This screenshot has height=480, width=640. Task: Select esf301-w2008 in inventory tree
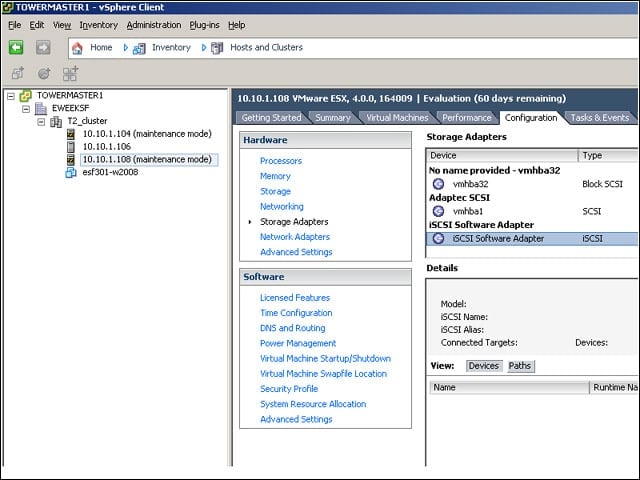pos(110,172)
